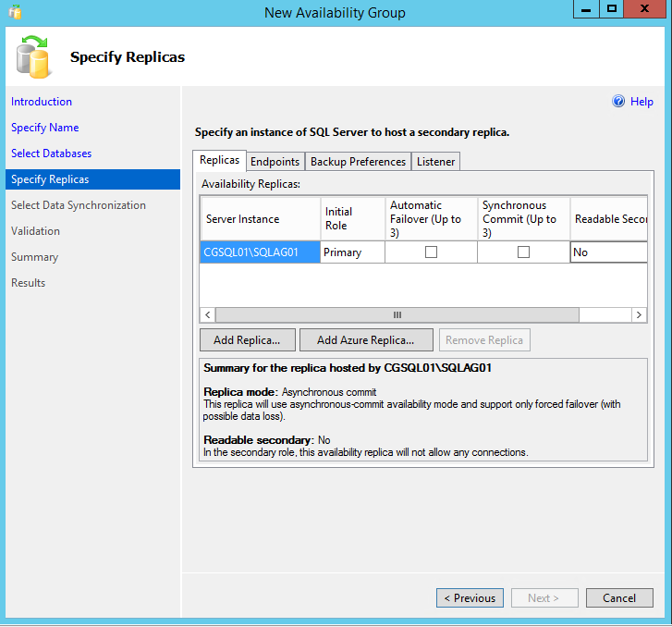Go to the Introduction step

click(42, 102)
